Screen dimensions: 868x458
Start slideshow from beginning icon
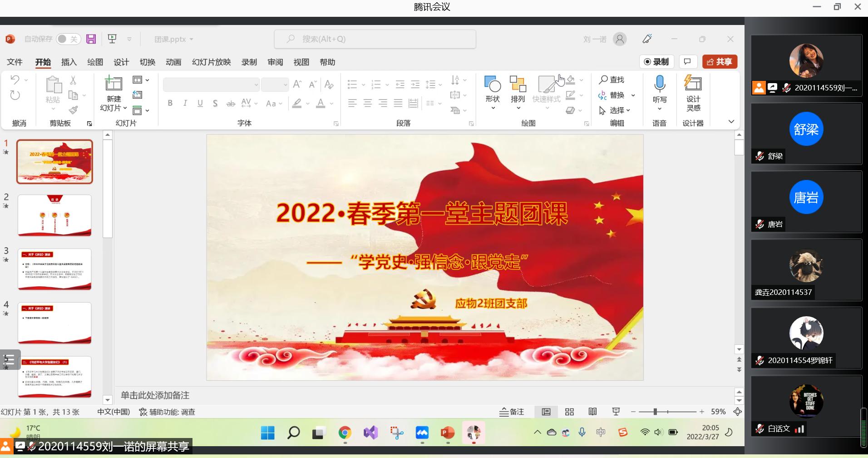point(112,39)
